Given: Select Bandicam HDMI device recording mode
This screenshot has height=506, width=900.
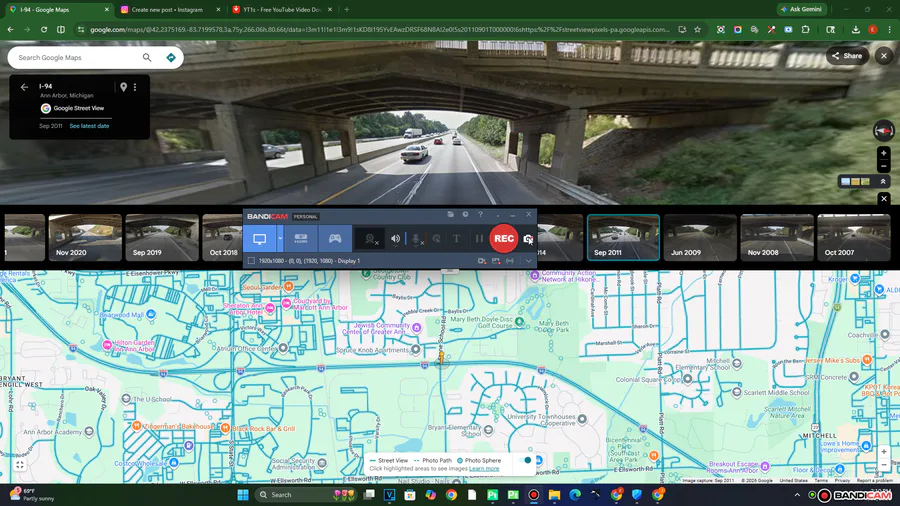Looking at the screenshot, I should tap(301, 239).
